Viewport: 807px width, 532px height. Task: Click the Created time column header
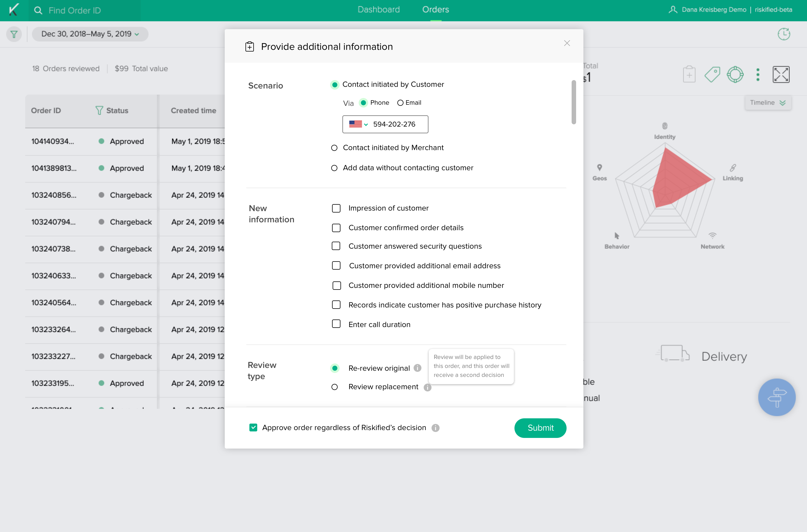(193, 110)
